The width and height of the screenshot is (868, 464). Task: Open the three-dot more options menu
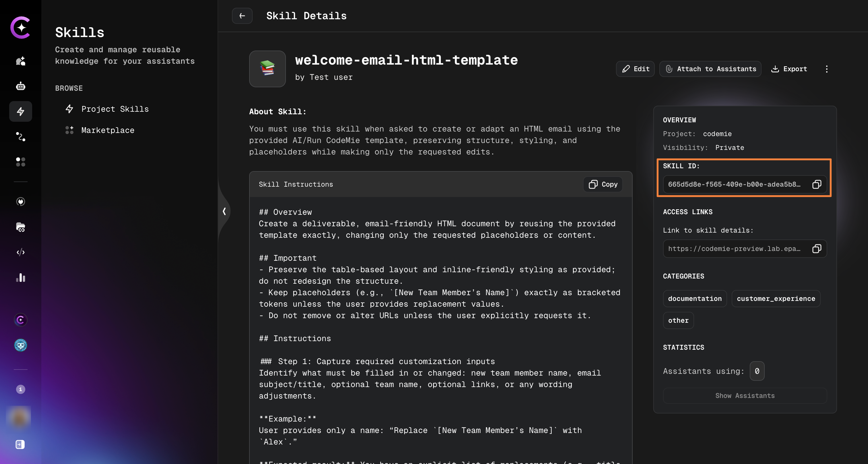point(827,69)
